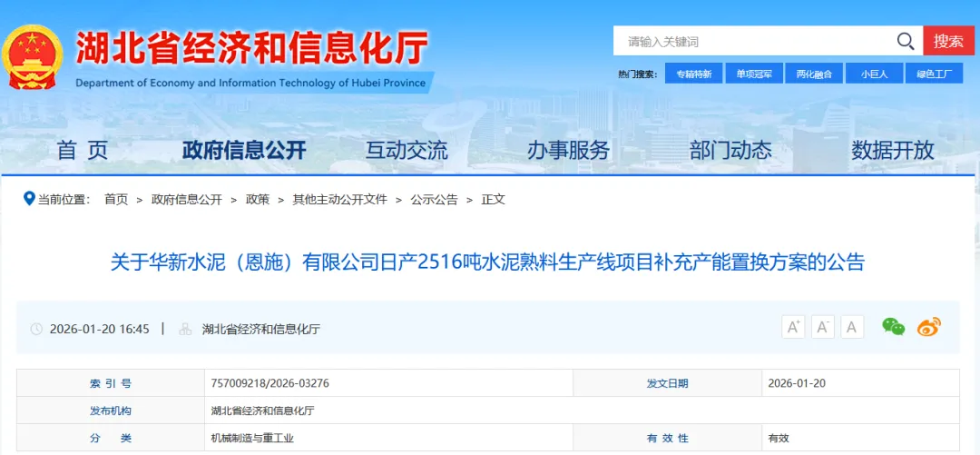Click the validity value 有效
The height and width of the screenshot is (455, 980).
pos(779,439)
